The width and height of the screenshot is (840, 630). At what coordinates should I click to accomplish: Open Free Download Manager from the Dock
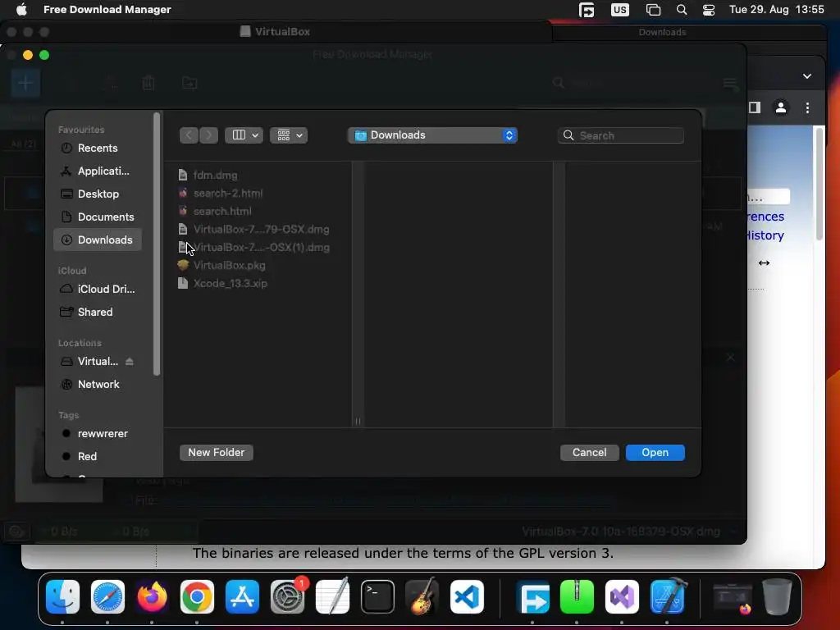pyautogui.click(x=532, y=597)
